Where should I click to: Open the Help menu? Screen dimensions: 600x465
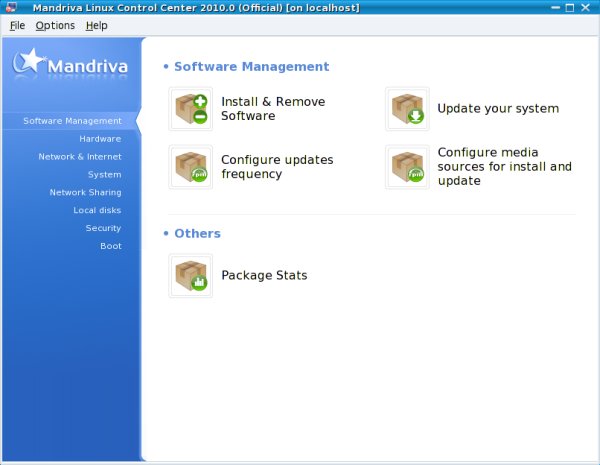coord(96,26)
